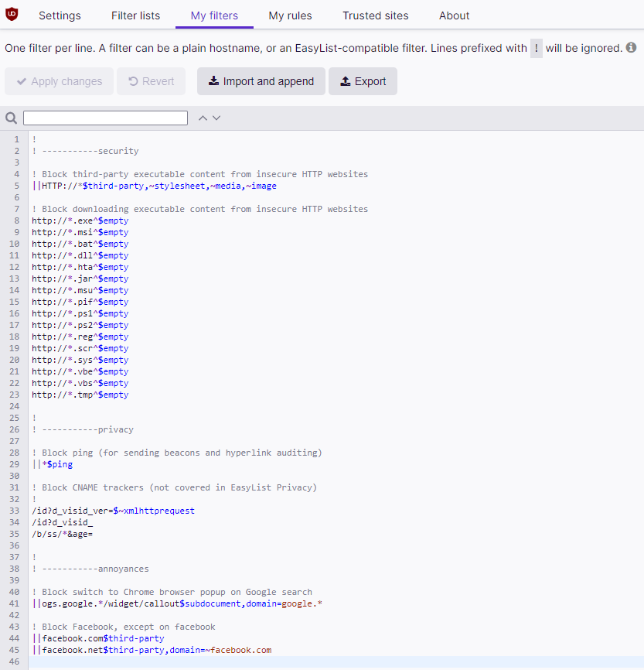This screenshot has height=670, width=644.
Task: Go to the My rules tab
Action: click(x=291, y=15)
